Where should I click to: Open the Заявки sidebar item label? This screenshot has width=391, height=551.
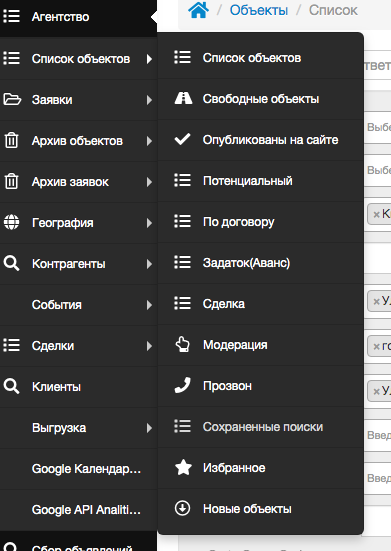tap(52, 100)
